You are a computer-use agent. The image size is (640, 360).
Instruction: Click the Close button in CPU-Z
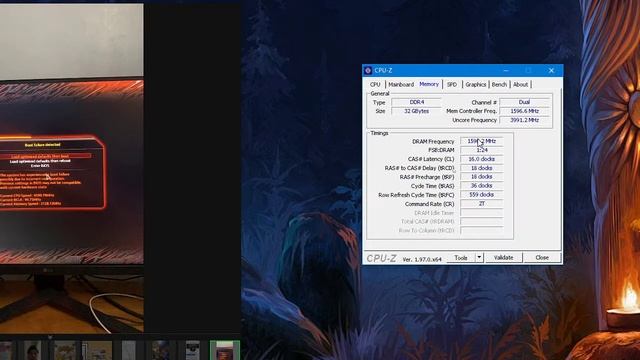542,258
